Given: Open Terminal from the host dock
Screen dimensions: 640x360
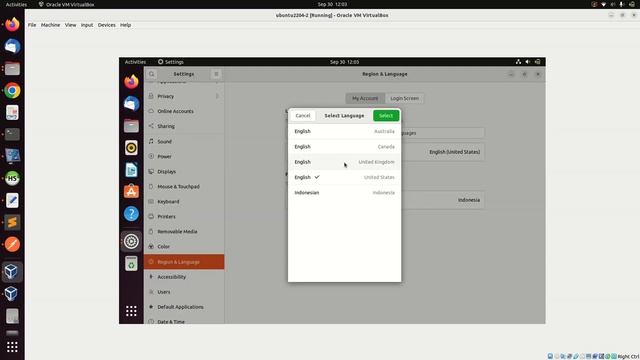Looking at the screenshot, I should [x=12, y=134].
